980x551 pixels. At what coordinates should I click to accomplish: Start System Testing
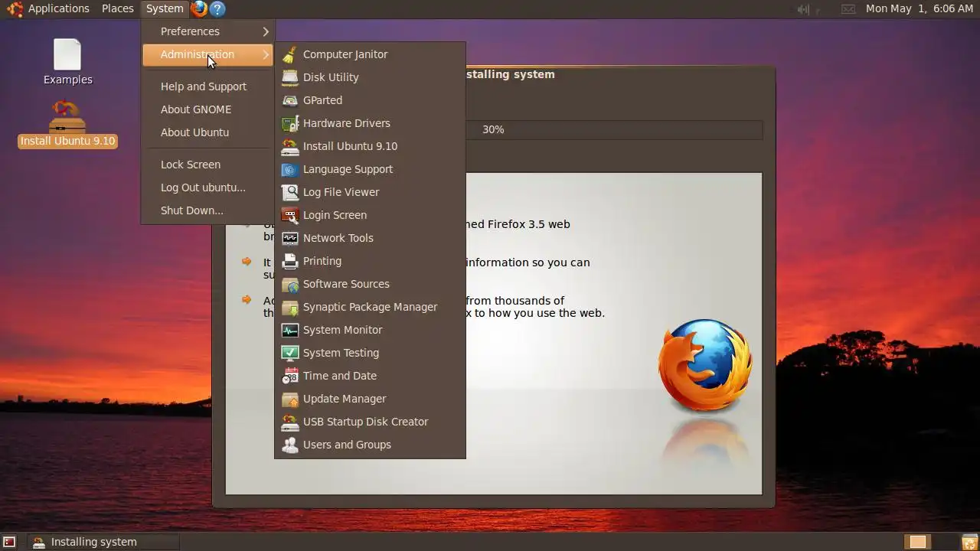click(370, 353)
